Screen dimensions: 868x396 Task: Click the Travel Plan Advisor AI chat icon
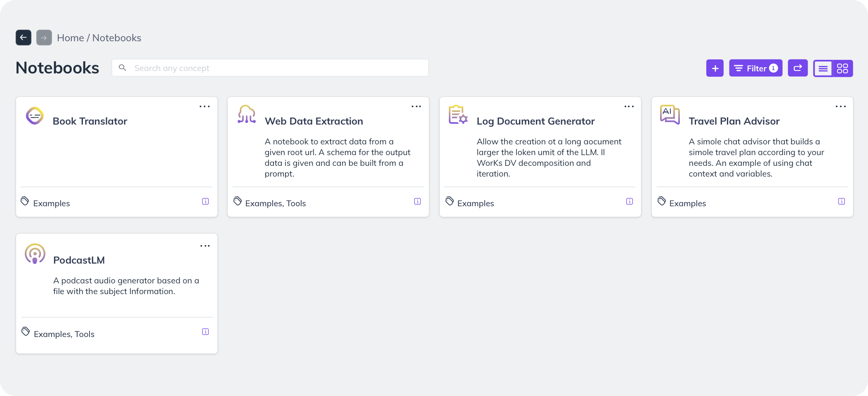point(670,114)
